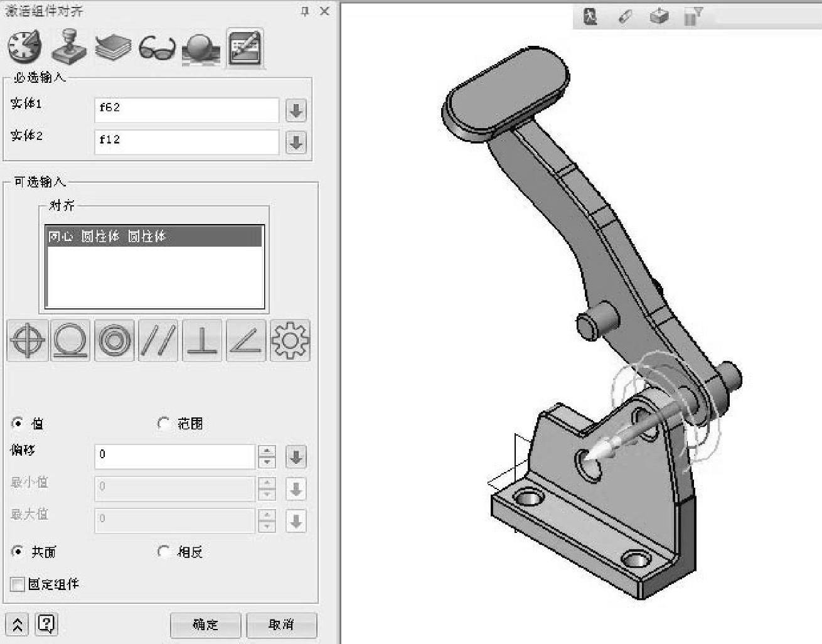This screenshot has height=644, width=822.
Task: Click the filter funnel icon in viewport toolbar
Action: click(693, 16)
